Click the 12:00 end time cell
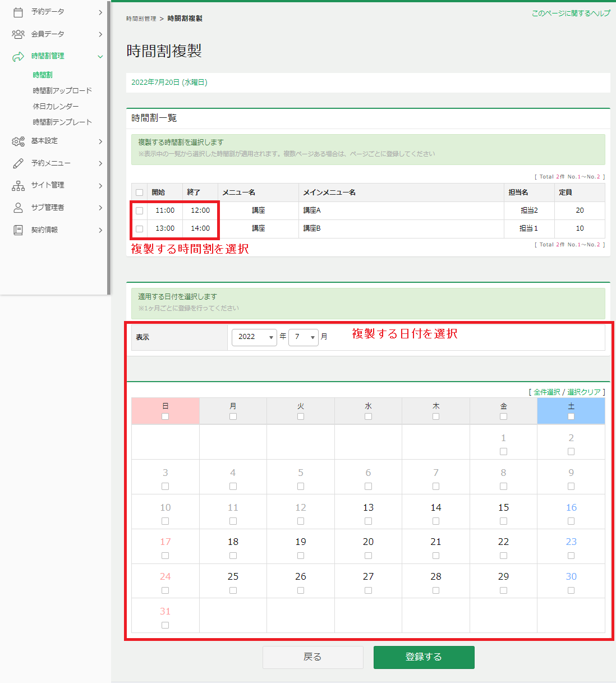This screenshot has height=683, width=616. point(200,210)
